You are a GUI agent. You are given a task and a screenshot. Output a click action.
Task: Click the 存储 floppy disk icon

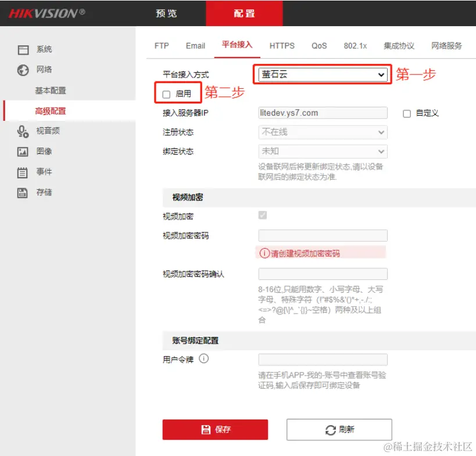[x=22, y=193]
